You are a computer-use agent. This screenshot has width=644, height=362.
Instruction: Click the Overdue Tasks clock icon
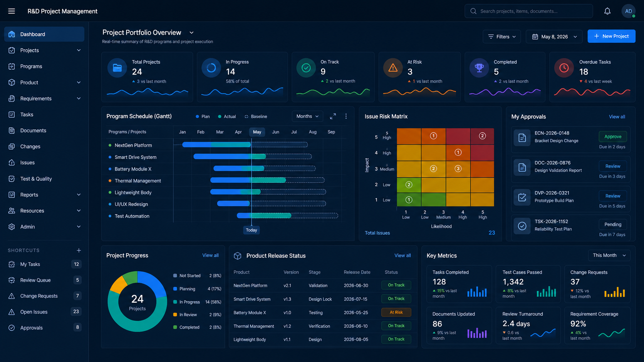coord(564,68)
